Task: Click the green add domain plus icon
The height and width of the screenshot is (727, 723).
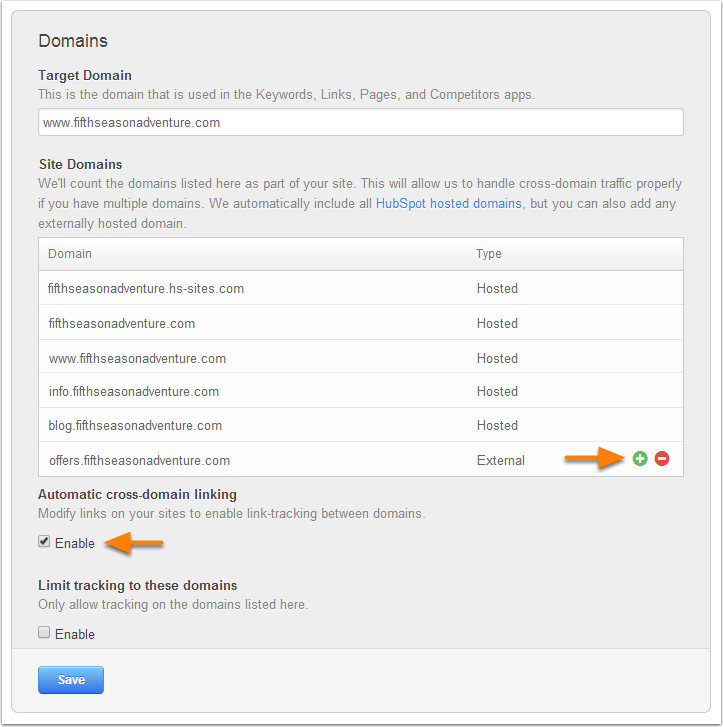Action: pyautogui.click(x=640, y=459)
